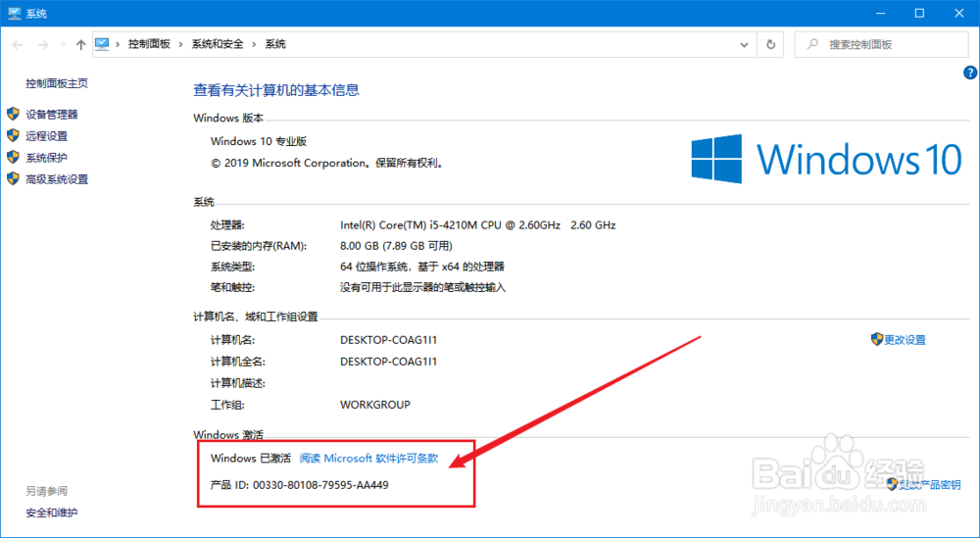Select the Microsoft Corporation copyright text

(328, 163)
